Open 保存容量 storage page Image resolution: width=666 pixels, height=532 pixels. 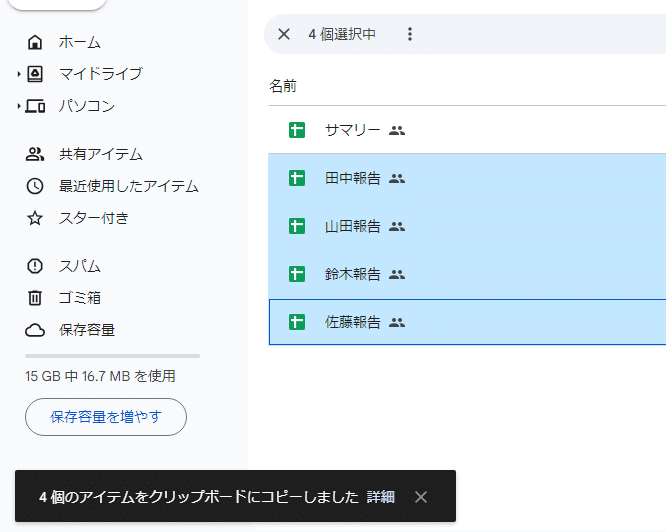(87, 330)
